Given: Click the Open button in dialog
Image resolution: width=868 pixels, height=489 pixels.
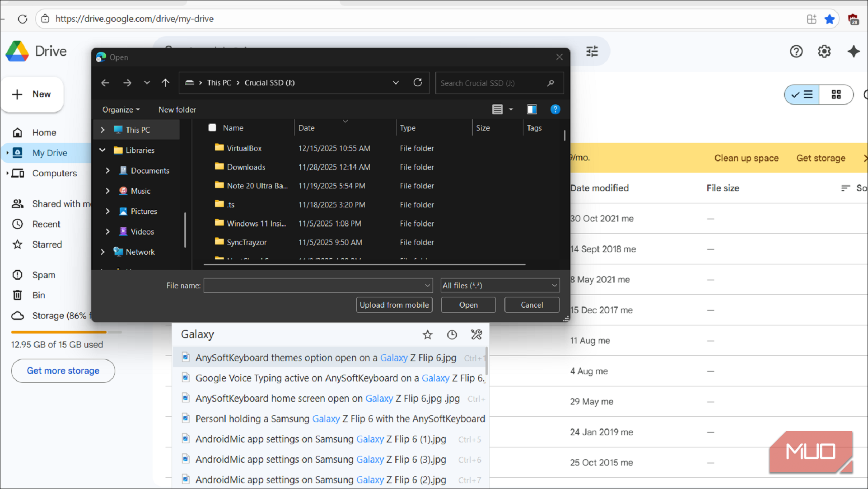Looking at the screenshot, I should point(468,305).
